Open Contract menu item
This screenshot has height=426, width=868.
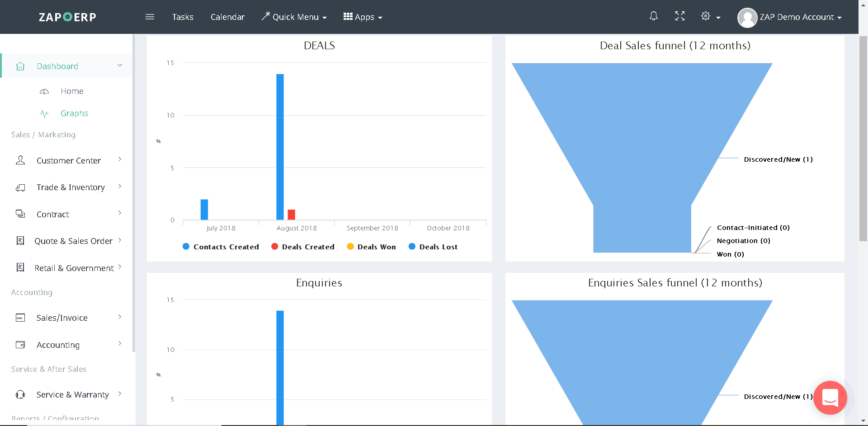click(x=53, y=214)
